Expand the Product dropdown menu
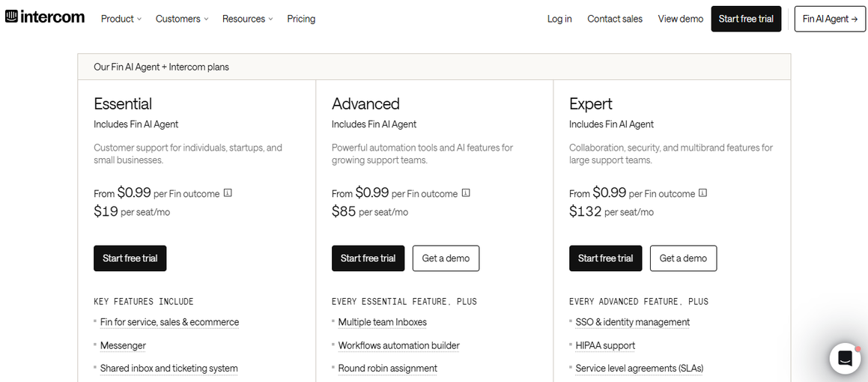The width and height of the screenshot is (868, 382). [x=121, y=19]
